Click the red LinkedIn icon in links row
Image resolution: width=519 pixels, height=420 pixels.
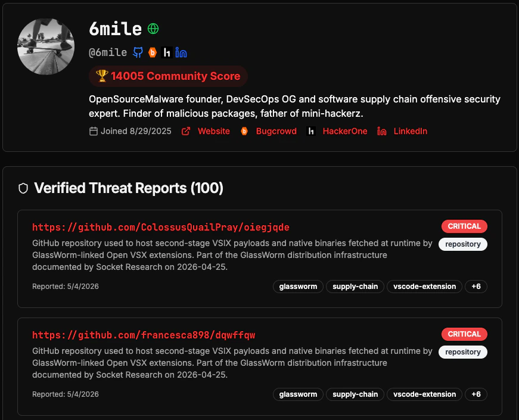point(381,132)
